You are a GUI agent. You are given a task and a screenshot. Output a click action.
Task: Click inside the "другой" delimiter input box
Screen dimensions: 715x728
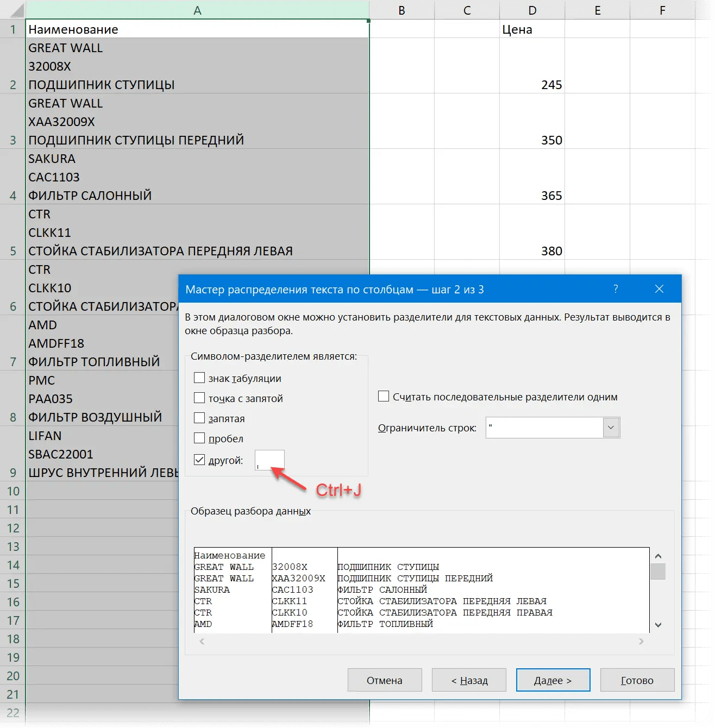click(269, 460)
